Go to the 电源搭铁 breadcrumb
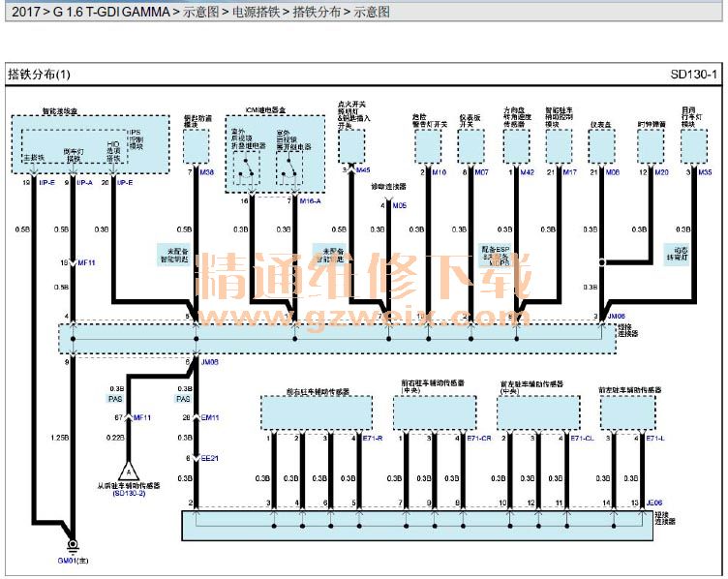The width and height of the screenshot is (728, 579). pyautogui.click(x=257, y=12)
